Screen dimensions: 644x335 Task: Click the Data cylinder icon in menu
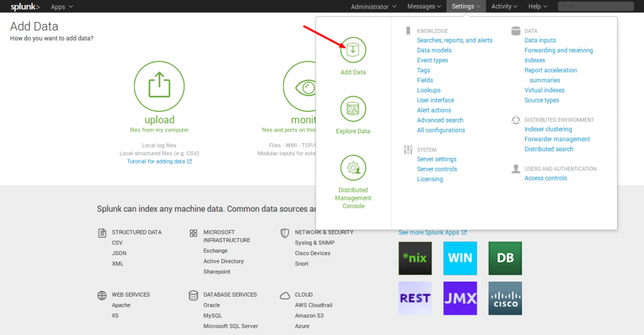(516, 31)
